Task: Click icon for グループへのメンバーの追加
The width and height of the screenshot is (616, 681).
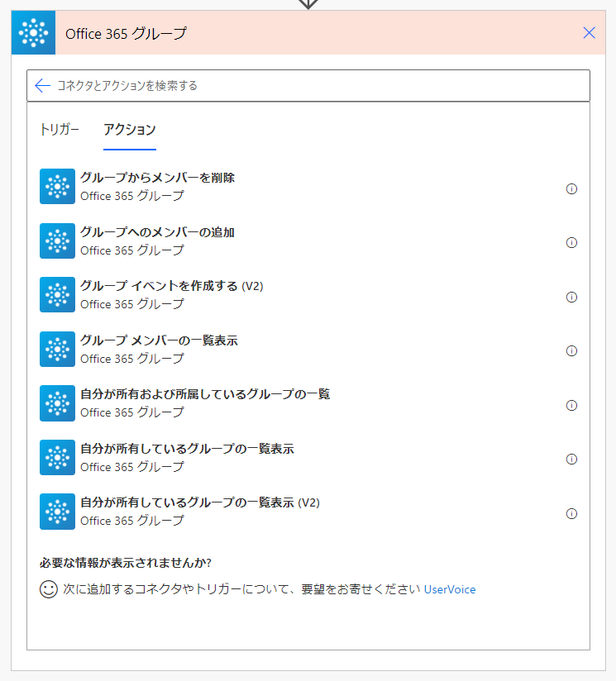Action: pyautogui.click(x=57, y=241)
